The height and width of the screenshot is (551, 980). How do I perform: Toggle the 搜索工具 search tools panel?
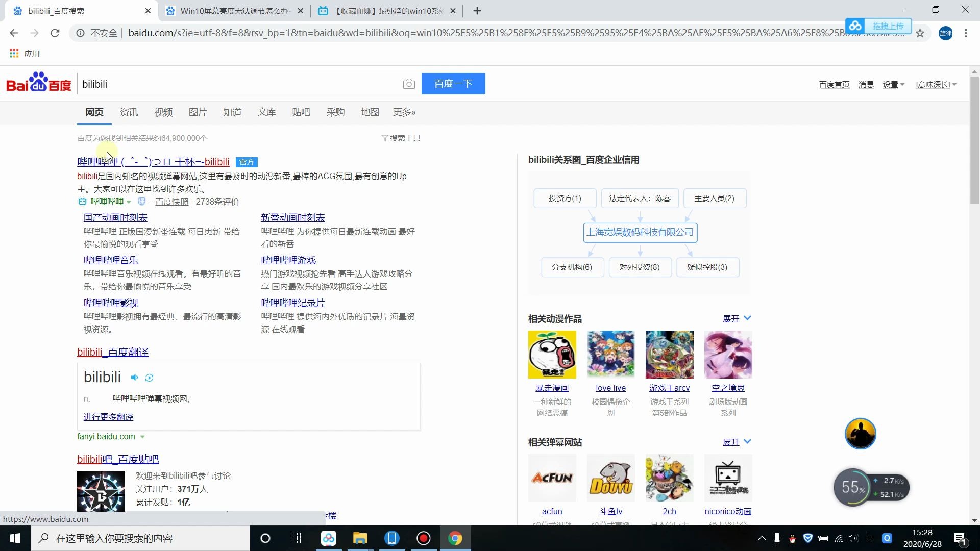(401, 137)
